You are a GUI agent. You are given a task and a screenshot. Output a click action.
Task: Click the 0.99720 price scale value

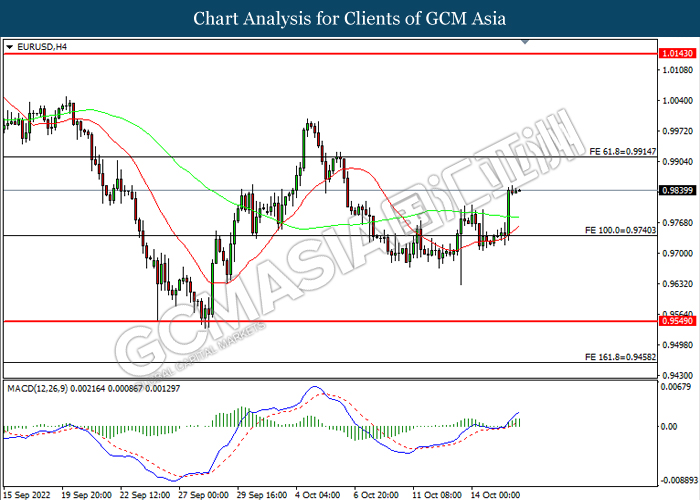(x=678, y=131)
